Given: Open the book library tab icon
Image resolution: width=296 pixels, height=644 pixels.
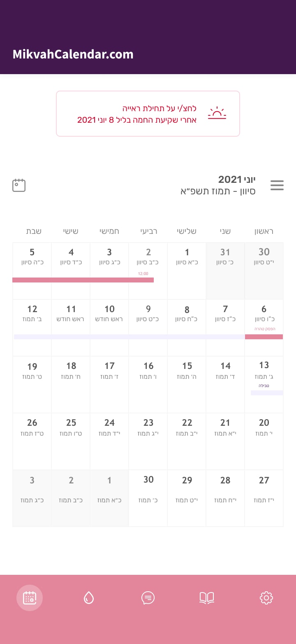Looking at the screenshot, I should pyautogui.click(x=207, y=597).
